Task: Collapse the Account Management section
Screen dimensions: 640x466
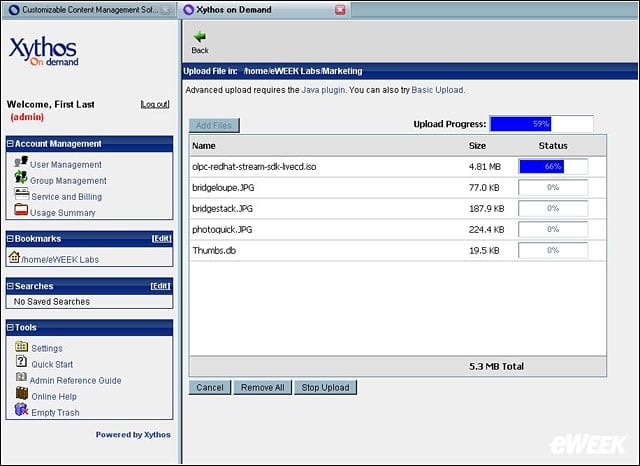Action: pos(10,144)
